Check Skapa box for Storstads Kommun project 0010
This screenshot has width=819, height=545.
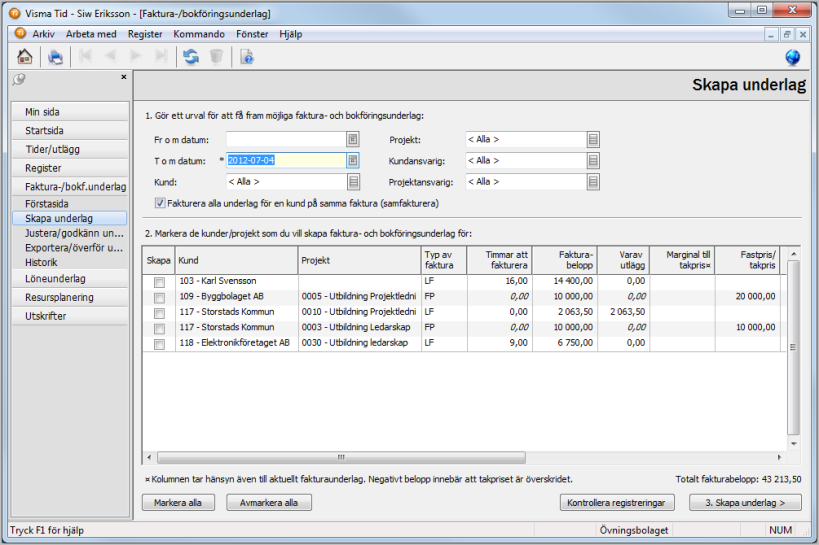point(159,313)
